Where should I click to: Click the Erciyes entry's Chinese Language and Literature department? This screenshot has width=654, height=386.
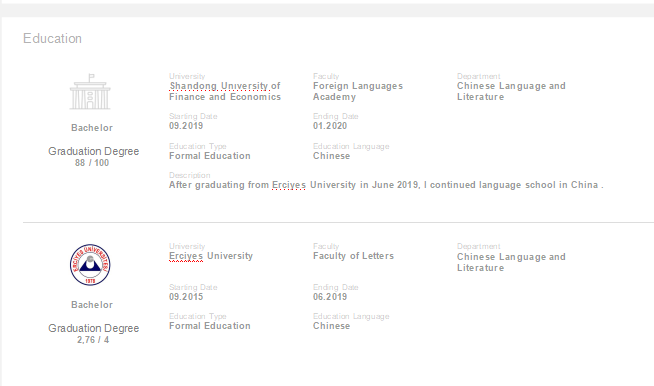(x=511, y=262)
